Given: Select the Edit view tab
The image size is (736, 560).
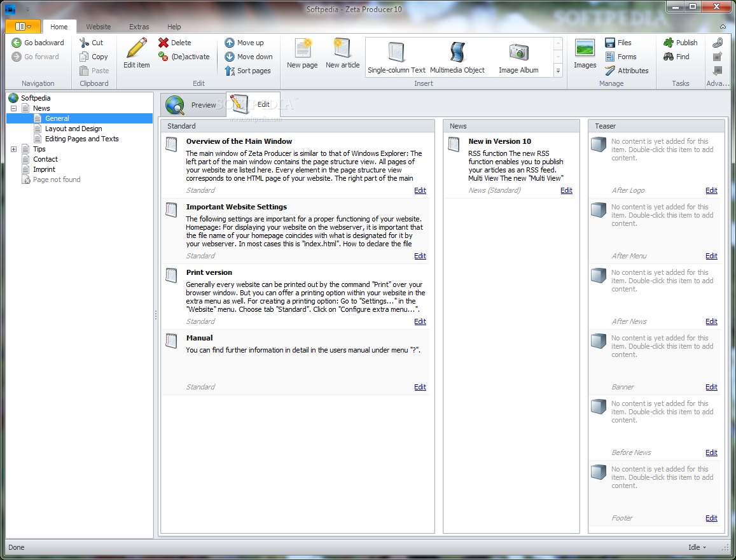Looking at the screenshot, I should [x=253, y=104].
